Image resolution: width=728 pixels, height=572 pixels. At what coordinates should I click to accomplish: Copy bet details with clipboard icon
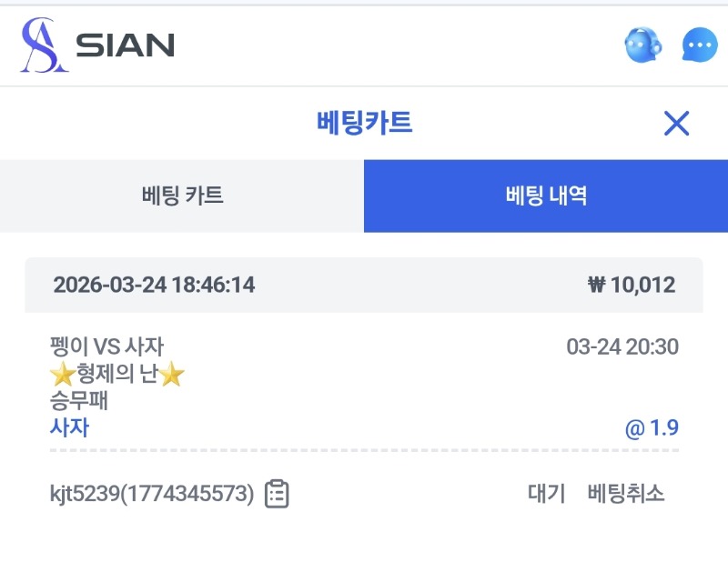point(277,494)
